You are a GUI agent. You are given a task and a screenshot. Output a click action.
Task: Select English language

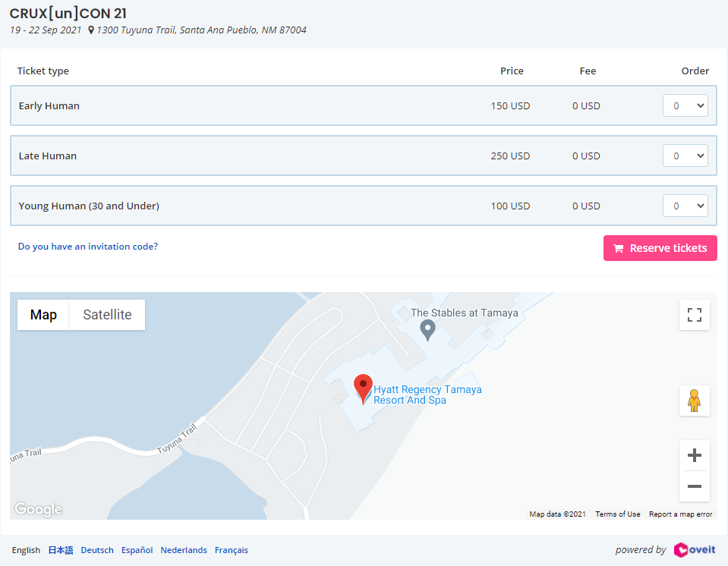click(x=26, y=550)
